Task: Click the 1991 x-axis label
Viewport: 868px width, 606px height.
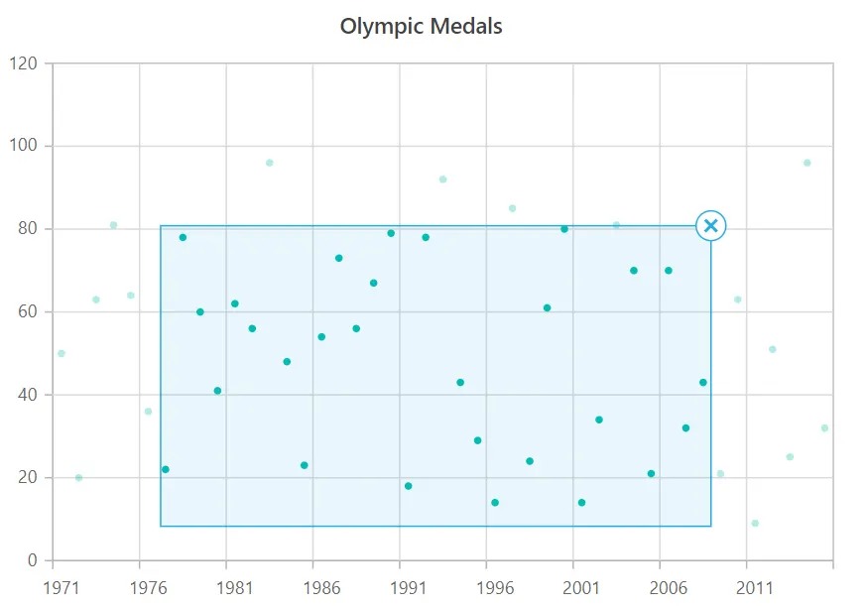Action: (x=408, y=587)
